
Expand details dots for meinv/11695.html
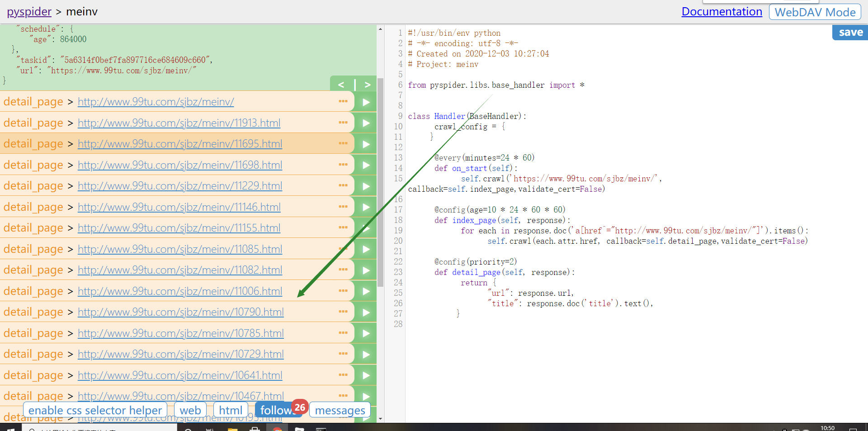(x=343, y=143)
